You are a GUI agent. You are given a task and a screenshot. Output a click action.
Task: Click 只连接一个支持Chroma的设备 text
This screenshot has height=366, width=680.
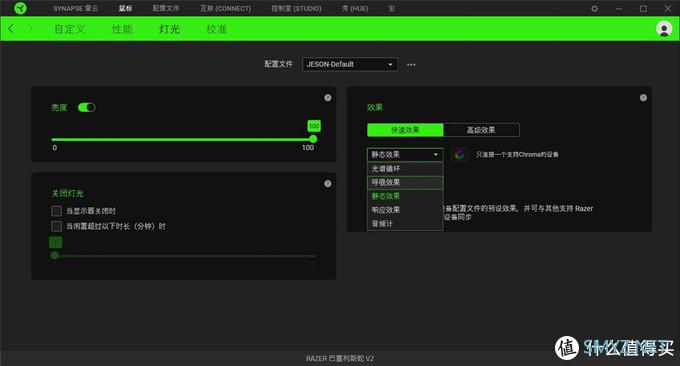pyautogui.click(x=517, y=154)
